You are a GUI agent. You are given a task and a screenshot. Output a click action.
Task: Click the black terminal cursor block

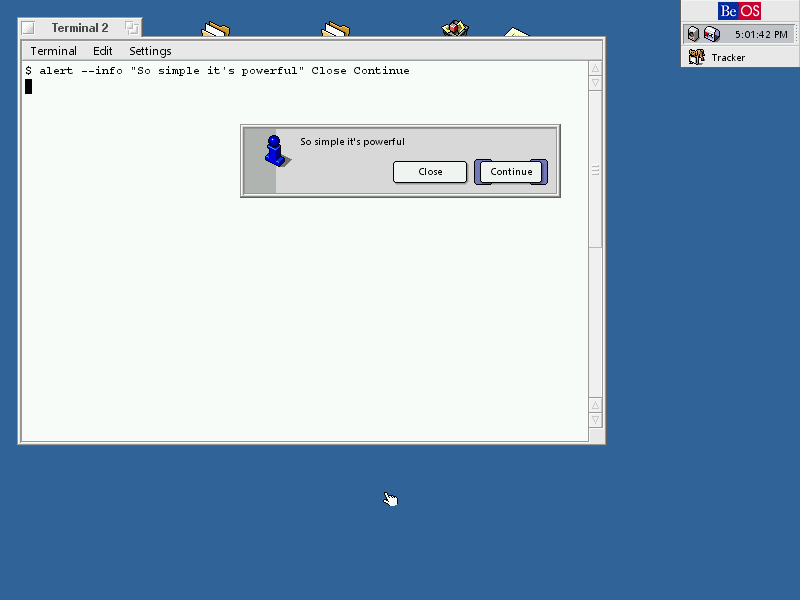click(x=29, y=87)
